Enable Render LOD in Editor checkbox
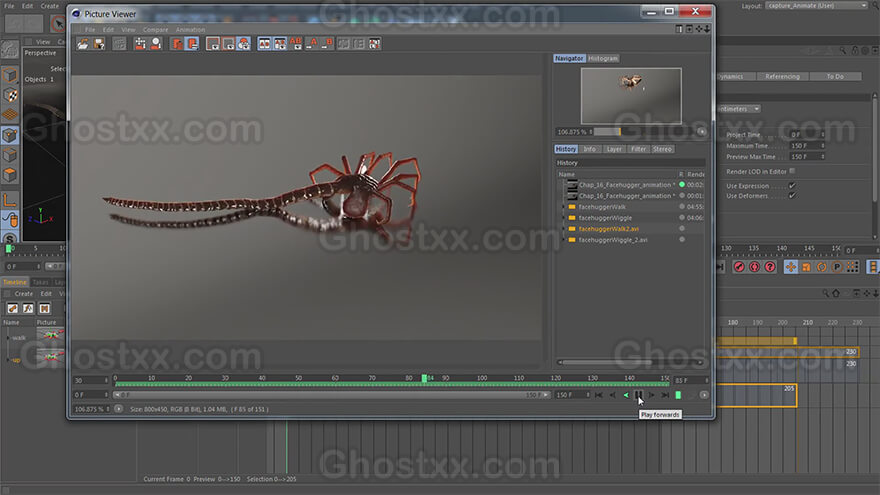 792,171
